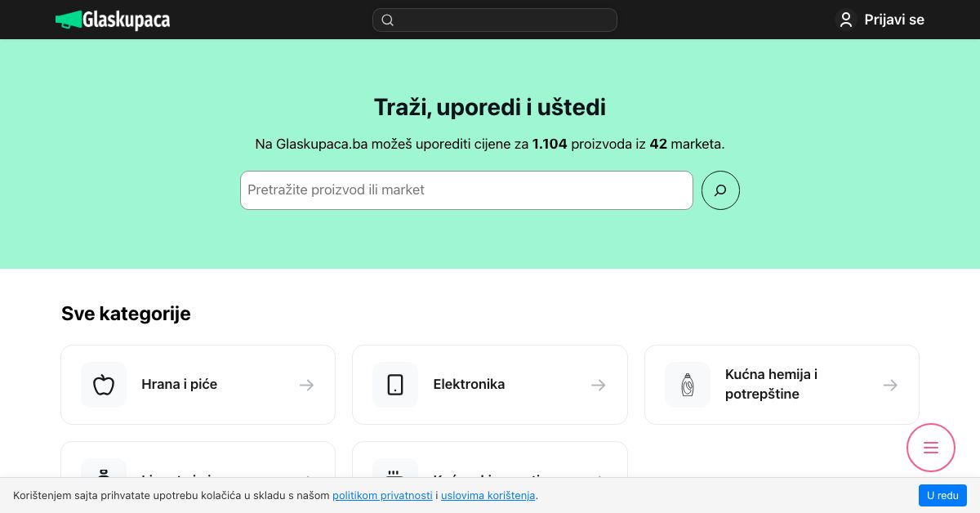Click arrow on Hrana i piće card

[306, 385]
